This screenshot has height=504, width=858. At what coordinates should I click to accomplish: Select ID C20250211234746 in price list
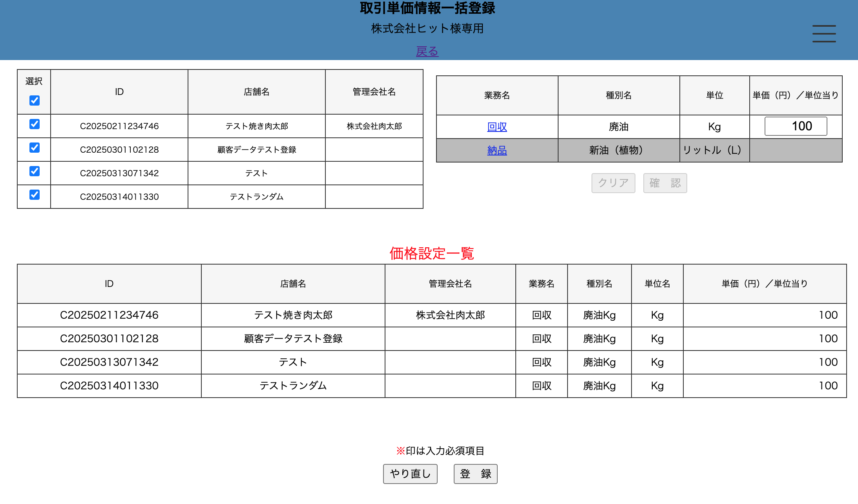click(109, 315)
